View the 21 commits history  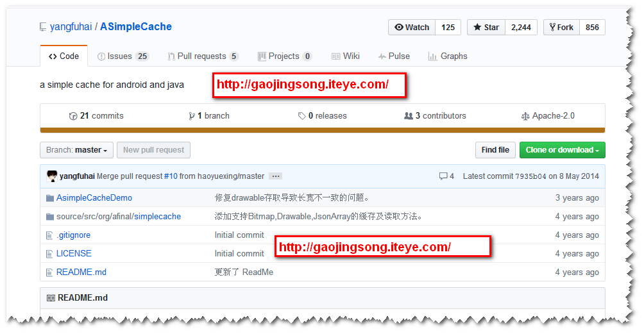(96, 116)
